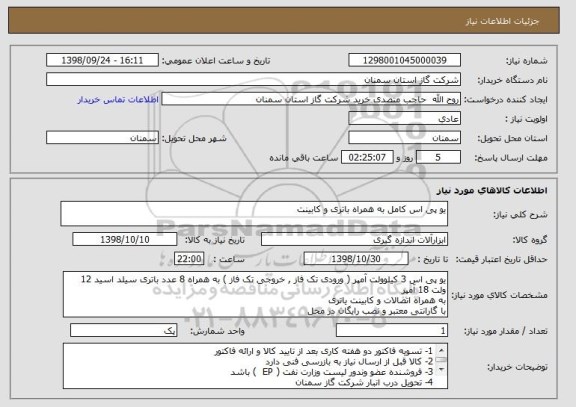Click the scrollbar thumb in توضیحات خریدار box
Viewport: 576px width, 407px height.
(x=441, y=360)
